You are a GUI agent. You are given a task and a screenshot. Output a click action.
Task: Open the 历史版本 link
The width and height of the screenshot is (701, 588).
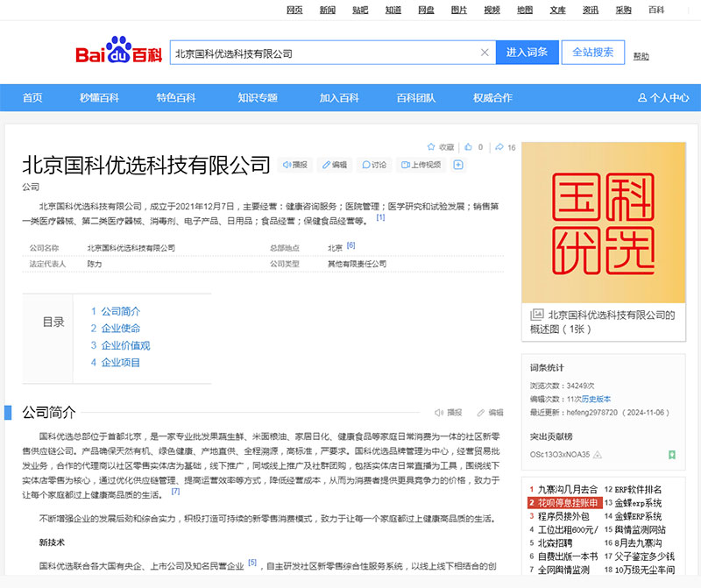597,399
